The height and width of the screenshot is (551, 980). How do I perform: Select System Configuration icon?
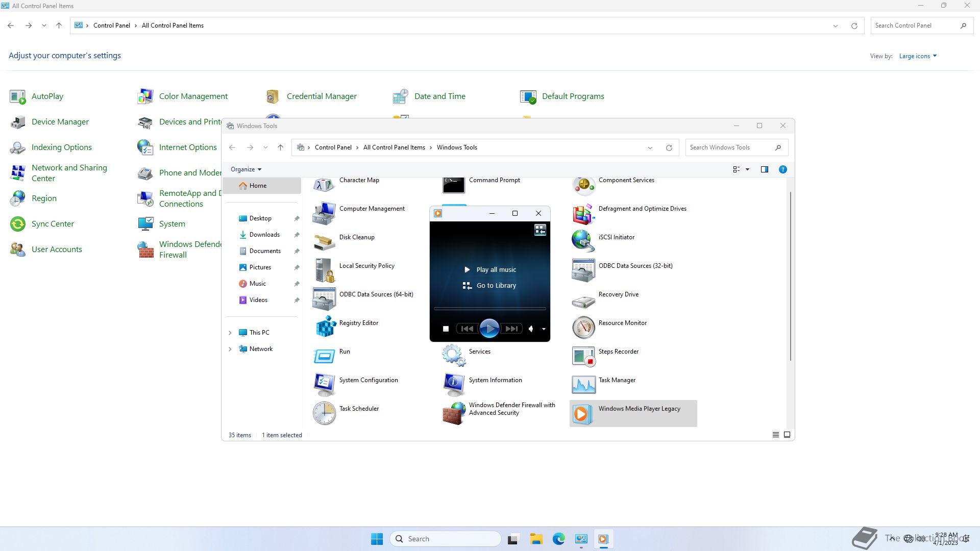point(324,384)
